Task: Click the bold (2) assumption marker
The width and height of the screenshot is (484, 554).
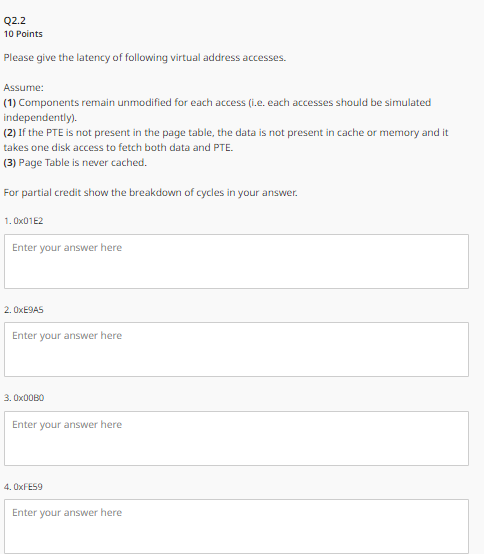Action: click(x=10, y=132)
